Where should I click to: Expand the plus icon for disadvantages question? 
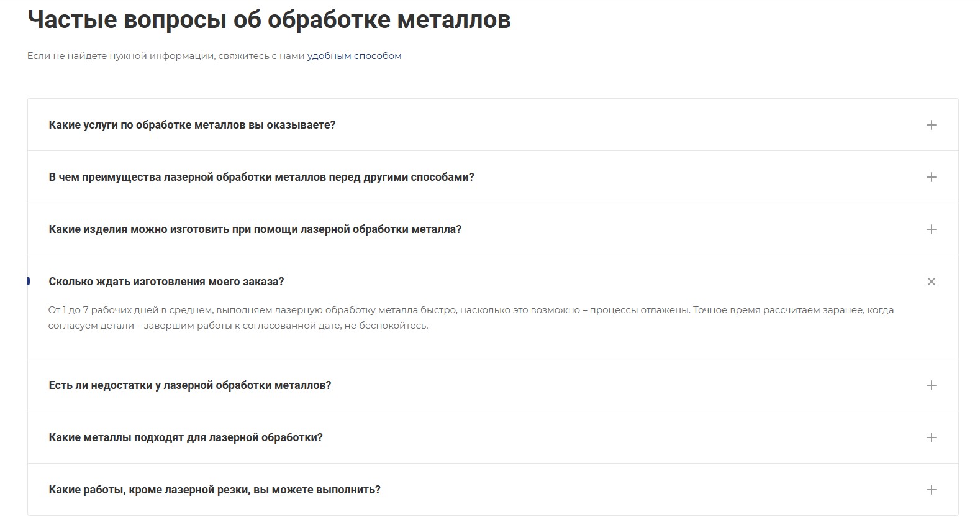pos(931,385)
